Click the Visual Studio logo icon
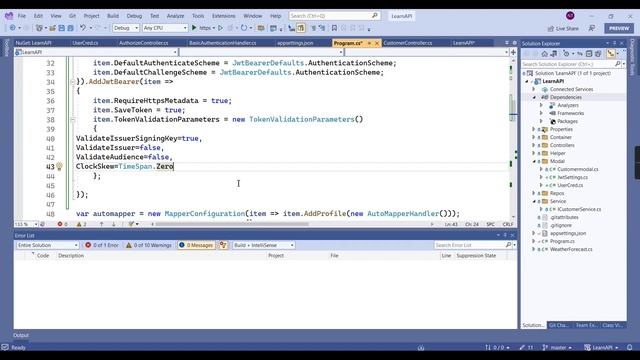This screenshot has height=360, width=640. 9,16
